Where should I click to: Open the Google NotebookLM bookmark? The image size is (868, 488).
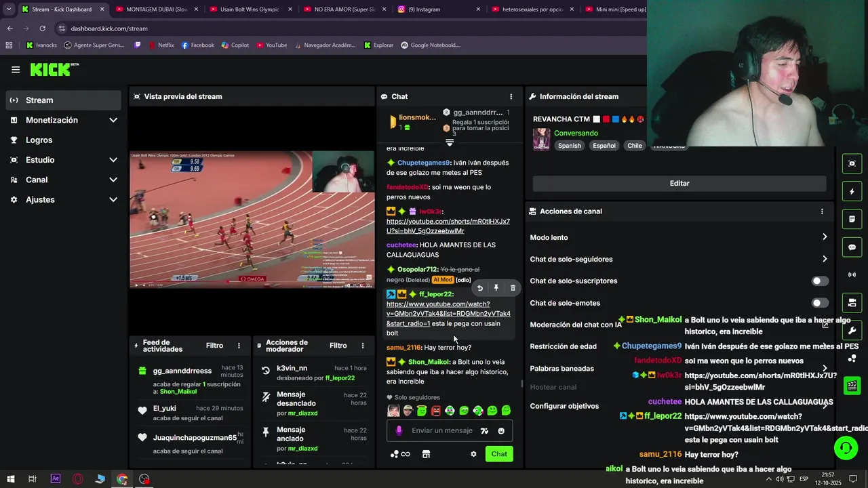(431, 45)
